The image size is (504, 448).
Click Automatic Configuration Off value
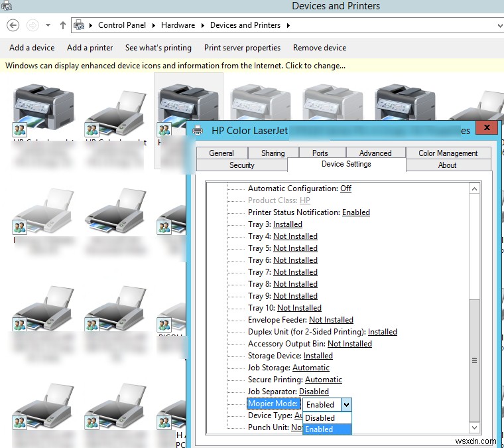pyautogui.click(x=346, y=188)
